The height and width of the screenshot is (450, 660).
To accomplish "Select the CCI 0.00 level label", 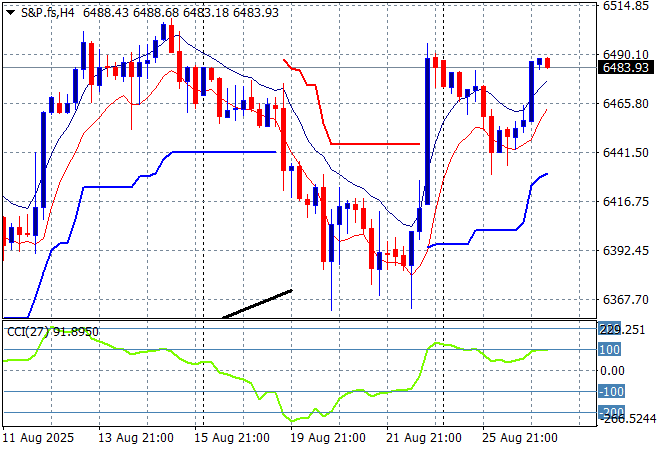I will 612,370.
